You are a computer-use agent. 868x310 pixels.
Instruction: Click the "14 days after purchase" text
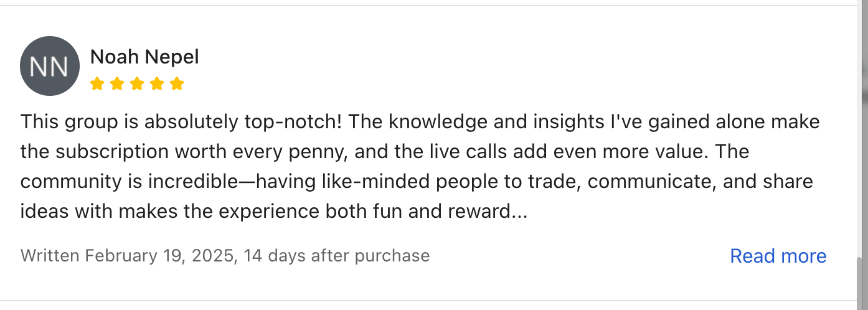[336, 256]
